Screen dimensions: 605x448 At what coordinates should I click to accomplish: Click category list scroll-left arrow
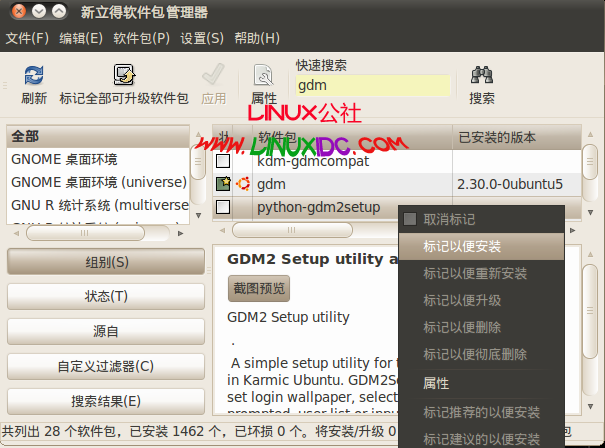16,233
